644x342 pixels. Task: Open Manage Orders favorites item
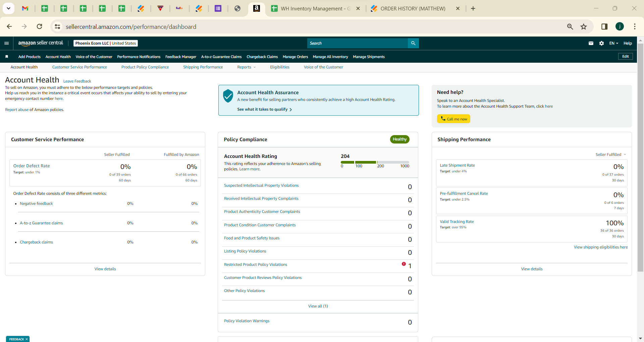click(295, 57)
